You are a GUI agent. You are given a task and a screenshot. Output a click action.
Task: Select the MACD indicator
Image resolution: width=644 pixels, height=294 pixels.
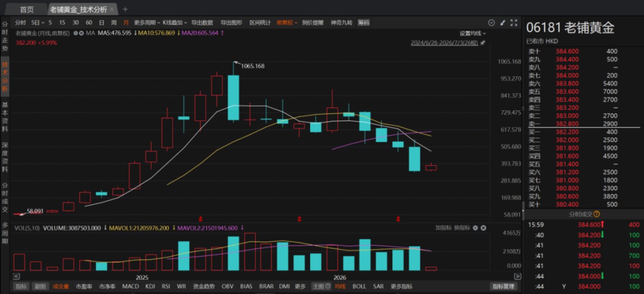(x=131, y=286)
